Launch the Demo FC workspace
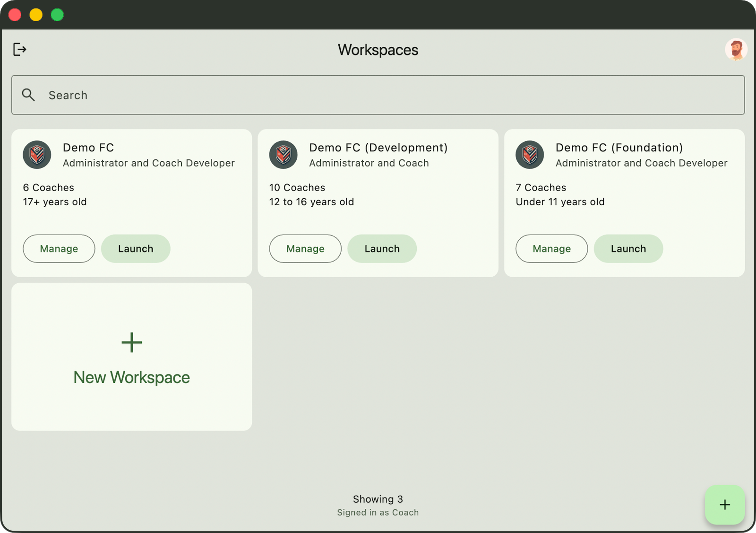This screenshot has width=756, height=533. tap(136, 249)
